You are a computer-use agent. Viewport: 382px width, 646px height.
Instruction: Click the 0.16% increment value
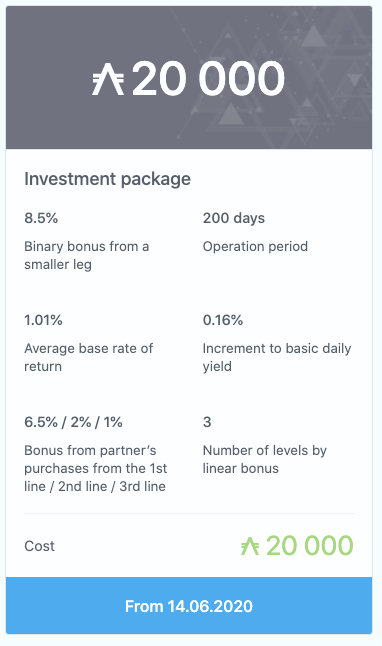point(223,320)
